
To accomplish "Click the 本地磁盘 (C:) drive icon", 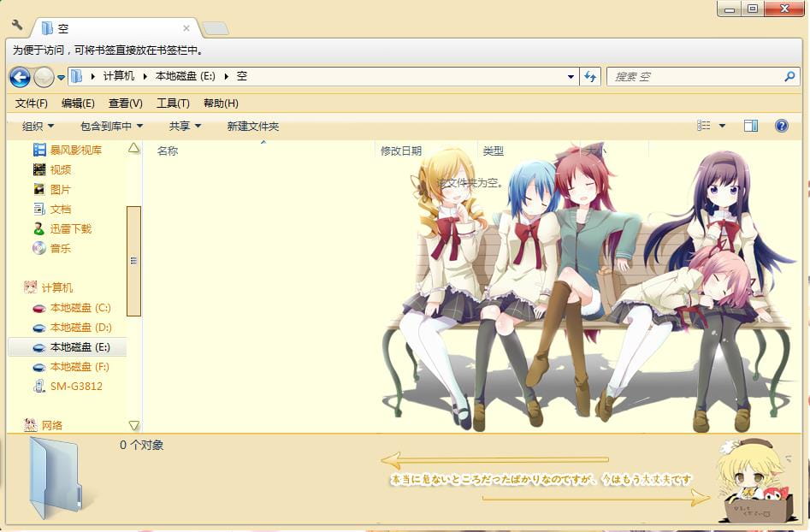I will click(x=39, y=309).
